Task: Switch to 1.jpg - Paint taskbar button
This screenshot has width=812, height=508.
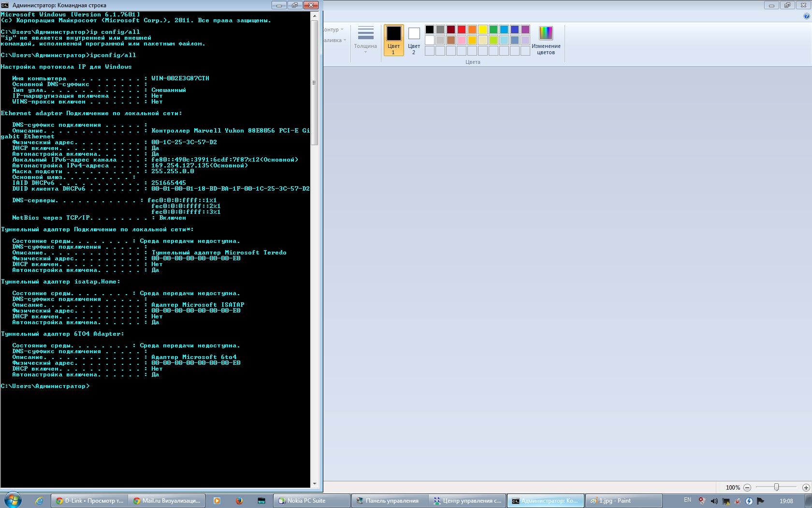Action: [624, 501]
